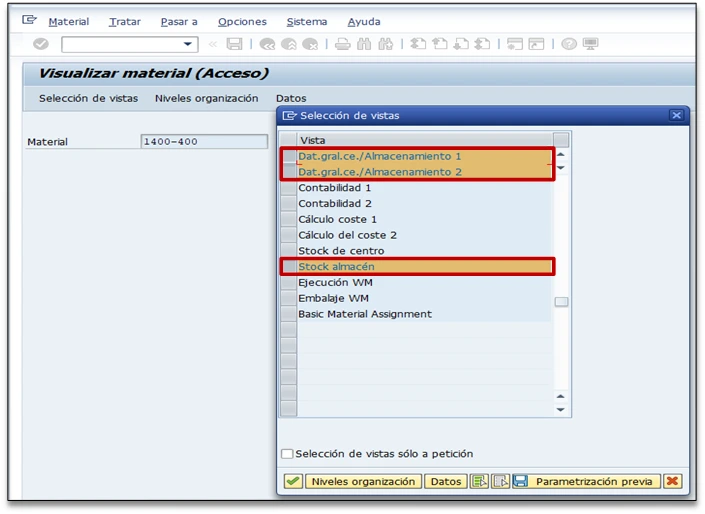The image size is (705, 514).
Task: Click Datos in the application toolbar
Action: click(x=291, y=98)
